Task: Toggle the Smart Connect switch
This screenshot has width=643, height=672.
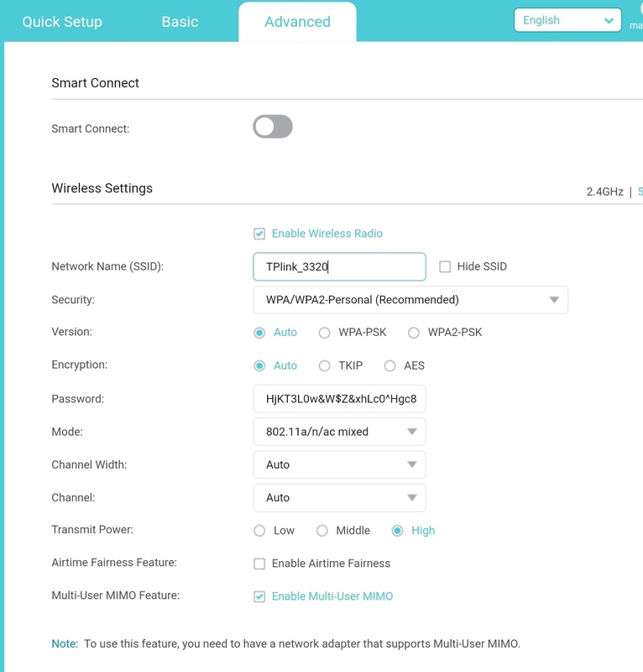Action: point(273,127)
